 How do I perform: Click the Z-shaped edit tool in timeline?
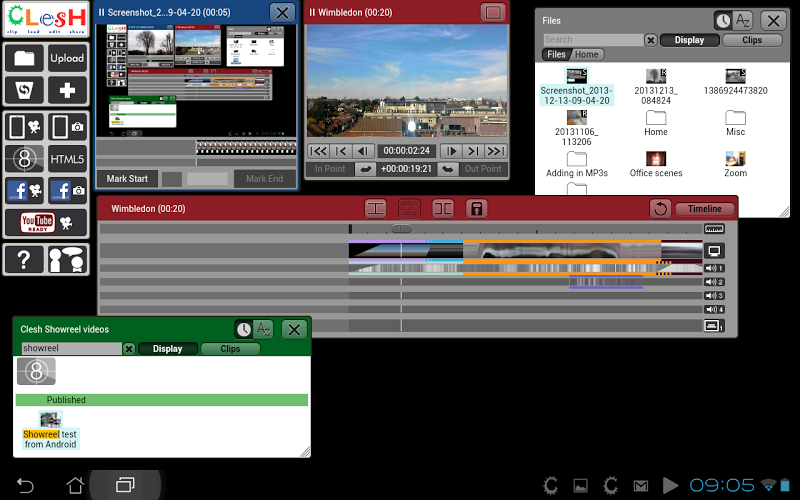point(410,209)
